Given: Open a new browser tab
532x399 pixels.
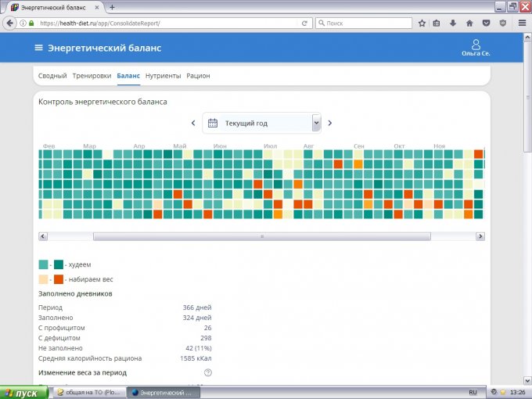Looking at the screenshot, I should (112, 7).
